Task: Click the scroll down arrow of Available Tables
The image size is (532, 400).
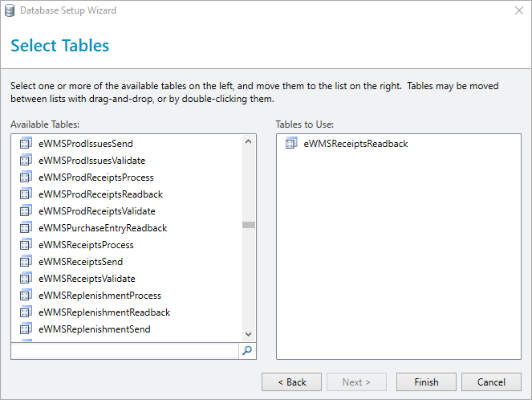Action: click(x=249, y=334)
